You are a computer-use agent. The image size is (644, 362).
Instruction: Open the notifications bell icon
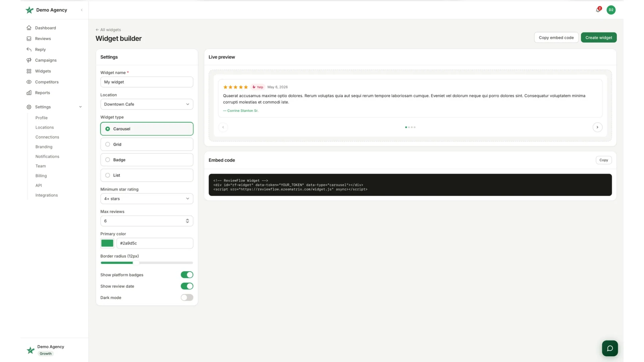tap(598, 10)
